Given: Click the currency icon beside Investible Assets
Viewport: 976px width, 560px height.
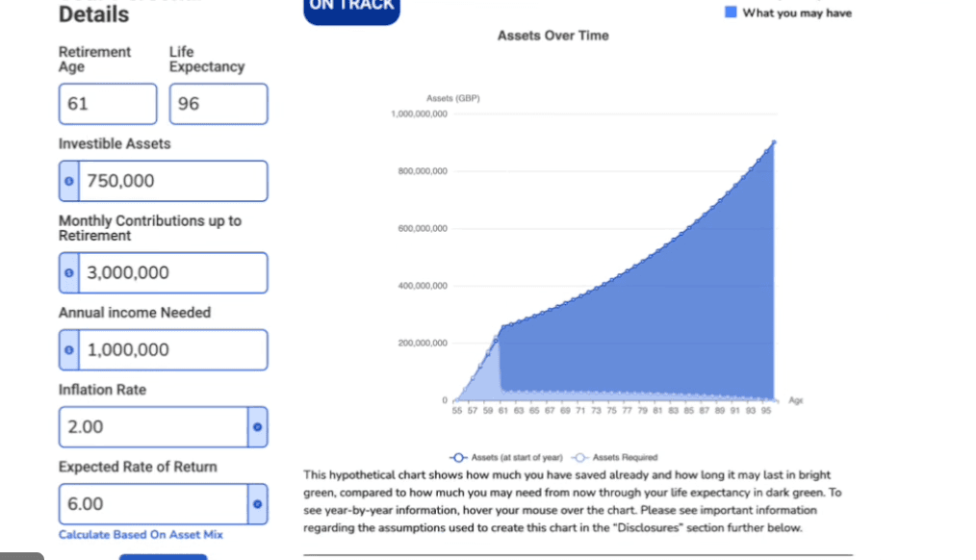Looking at the screenshot, I should tap(68, 181).
